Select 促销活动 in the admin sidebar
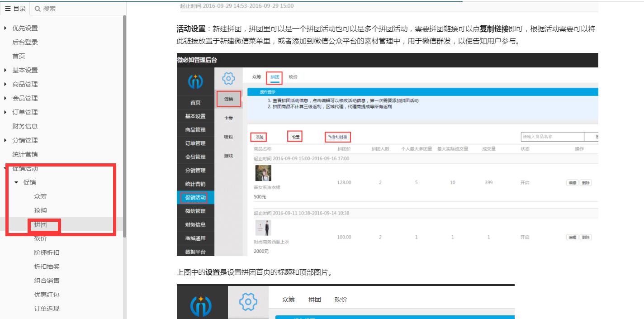This screenshot has height=319, width=644. pyautogui.click(x=195, y=197)
